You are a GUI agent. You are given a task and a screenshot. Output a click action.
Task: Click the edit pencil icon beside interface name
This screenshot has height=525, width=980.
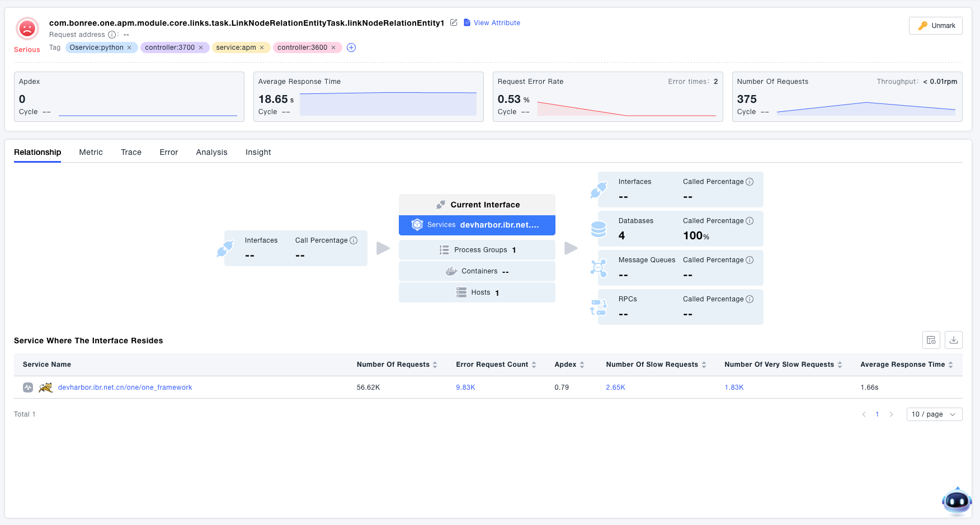454,22
